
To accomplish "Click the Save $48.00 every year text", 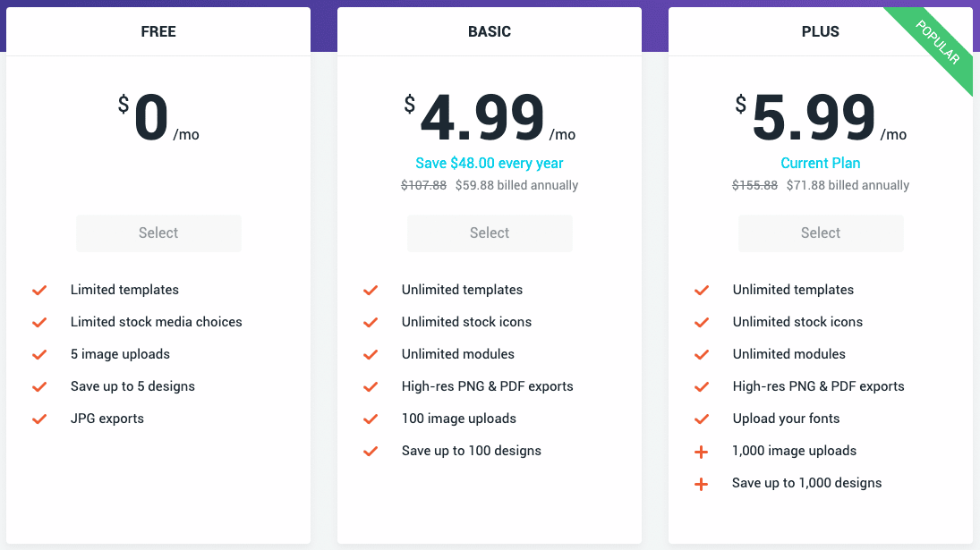I will 490,164.
